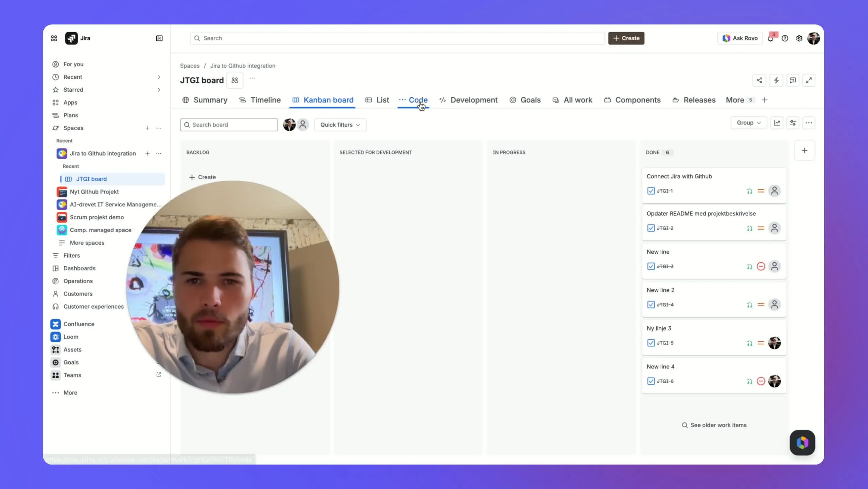Open the Connect Jira with Github card

point(714,185)
